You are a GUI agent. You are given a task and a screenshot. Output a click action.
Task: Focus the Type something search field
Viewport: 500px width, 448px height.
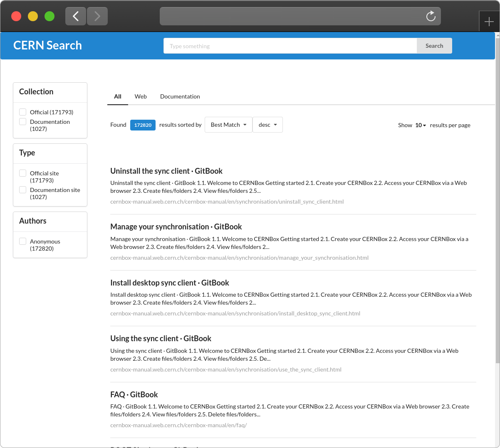[290, 46]
